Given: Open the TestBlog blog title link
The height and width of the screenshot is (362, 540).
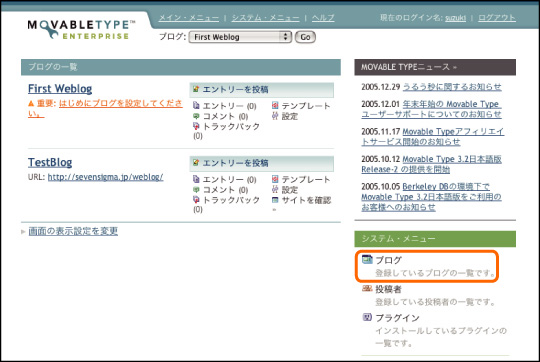Looking at the screenshot, I should tap(50, 162).
